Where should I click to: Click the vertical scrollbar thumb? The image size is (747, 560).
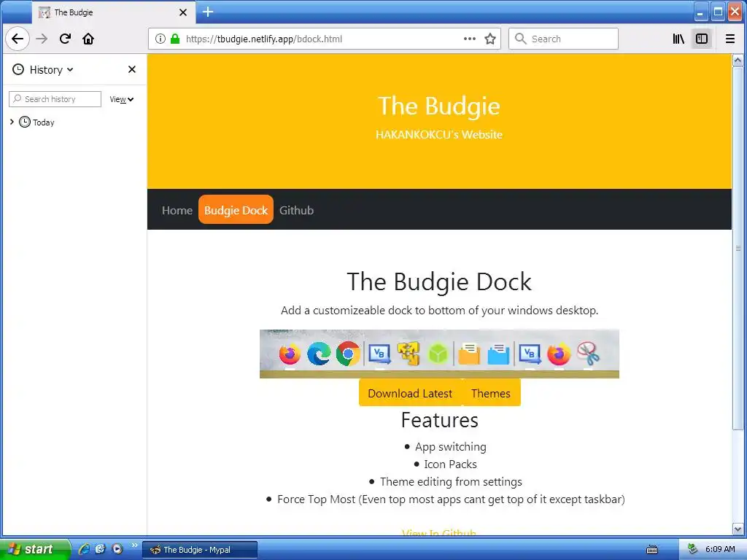(738, 248)
